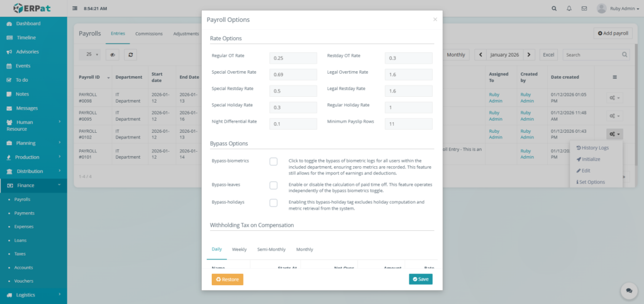Open actions dropdown for PAYROLL #0095
The image size is (644, 304).
[614, 116]
